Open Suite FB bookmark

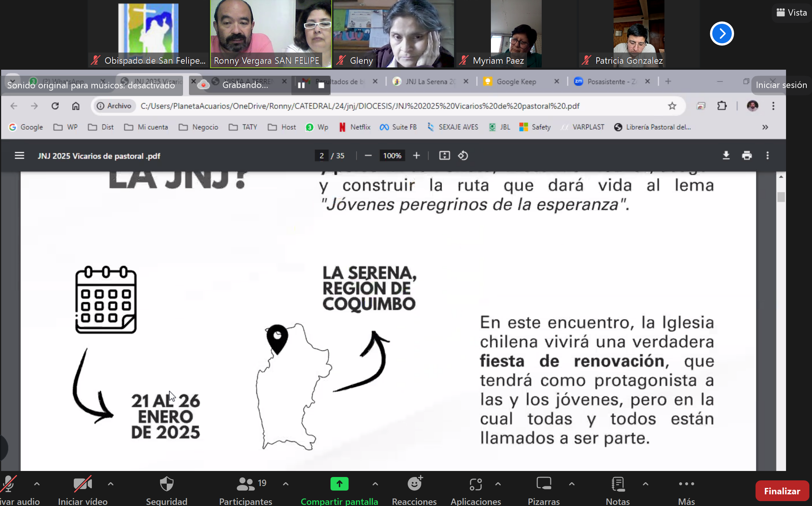click(x=398, y=127)
